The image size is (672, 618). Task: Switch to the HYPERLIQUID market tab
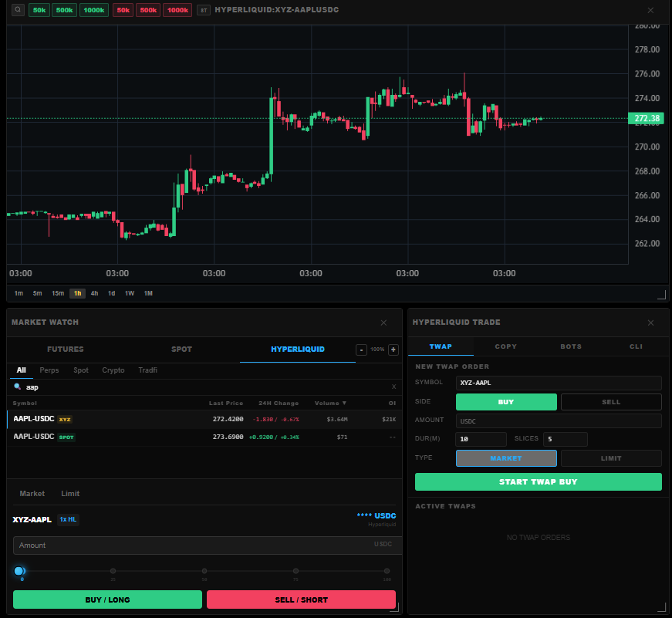[x=298, y=350]
